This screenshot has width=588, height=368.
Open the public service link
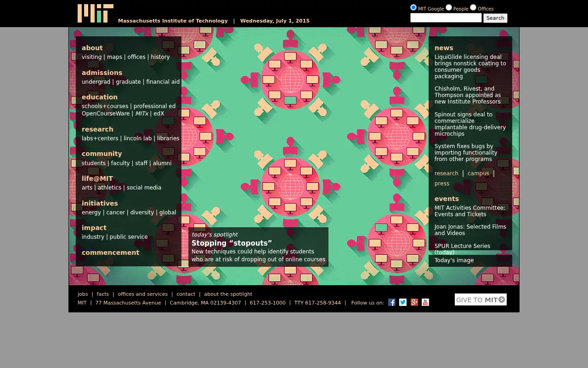(x=129, y=237)
